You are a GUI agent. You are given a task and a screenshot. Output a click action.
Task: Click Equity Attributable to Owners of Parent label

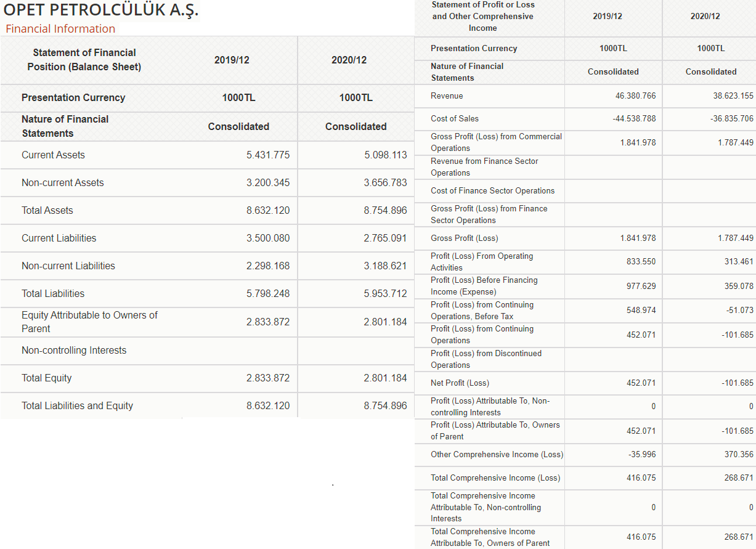pyautogui.click(x=89, y=322)
